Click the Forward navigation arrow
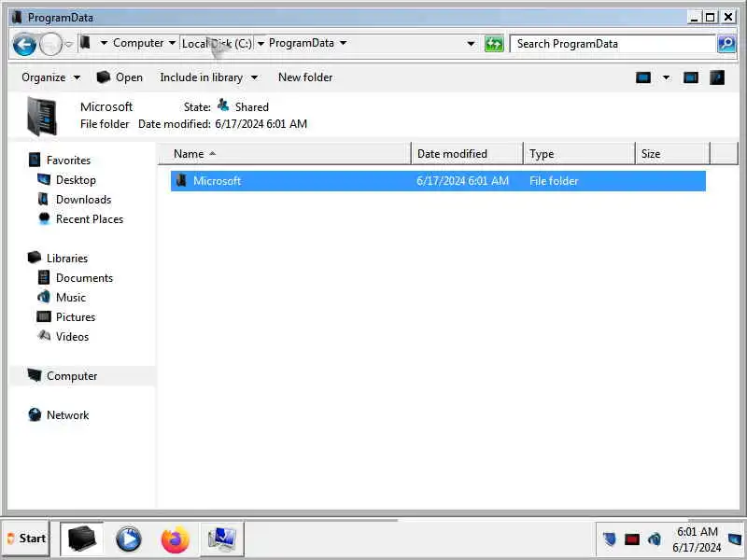The height and width of the screenshot is (560, 747). click(x=50, y=45)
